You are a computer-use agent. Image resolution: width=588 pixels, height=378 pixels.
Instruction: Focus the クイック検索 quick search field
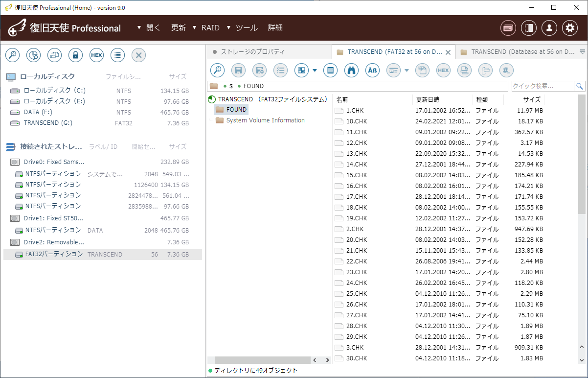click(543, 86)
